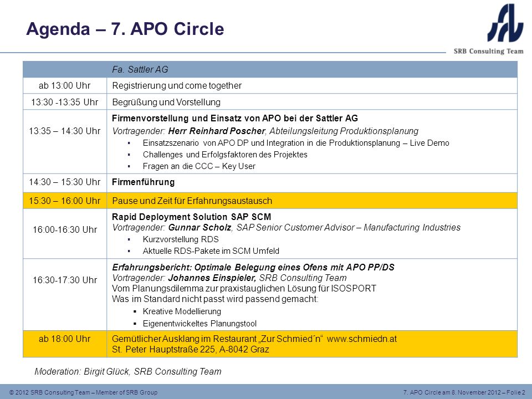Click the '16:30-17:30 Uhr' time cell
The width and height of the screenshot is (532, 399).
(65, 294)
